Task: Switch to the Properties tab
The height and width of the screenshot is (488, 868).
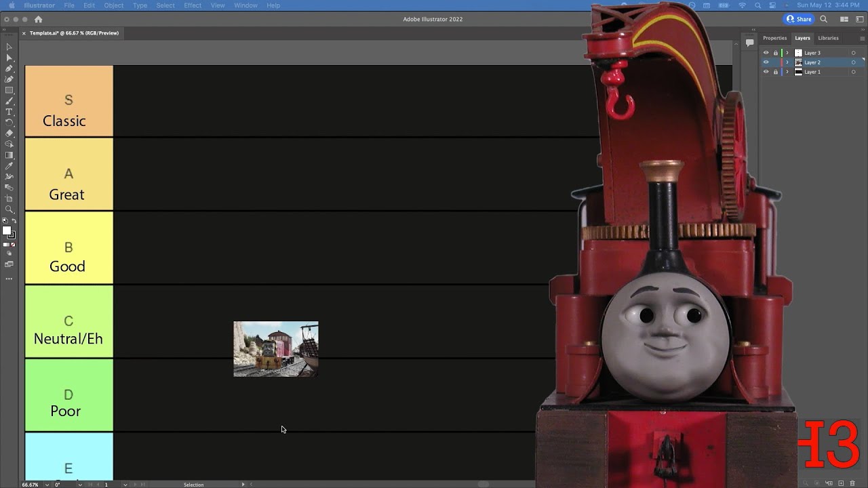Action: tap(774, 38)
